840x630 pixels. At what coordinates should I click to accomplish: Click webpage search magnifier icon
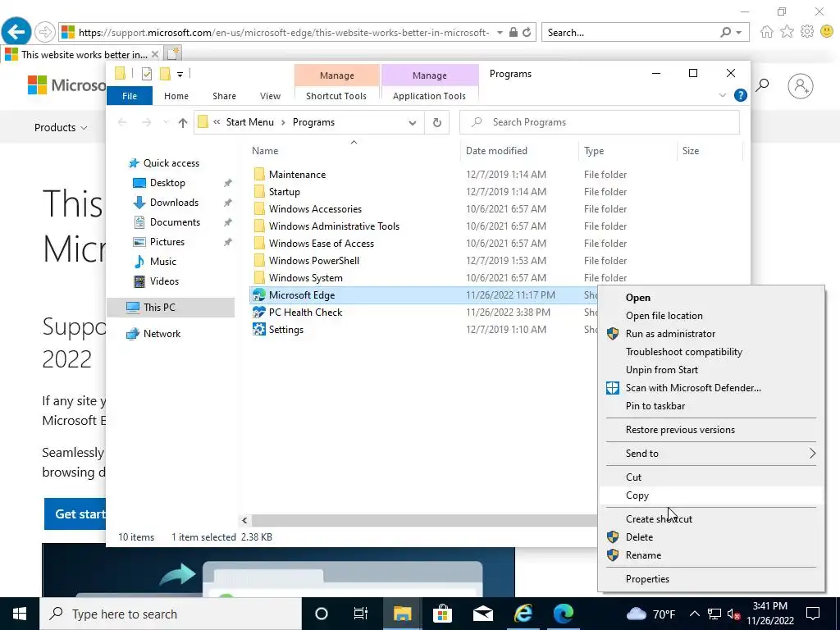click(x=762, y=85)
